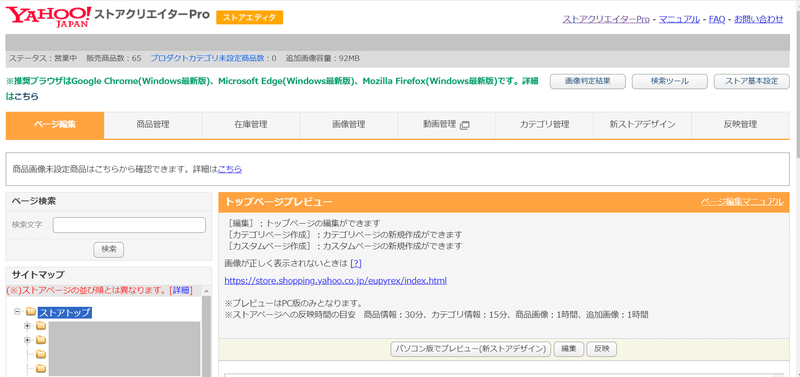This screenshot has width=800, height=377.
Task: Click the ステータス：営業中 text
Action: [43, 58]
